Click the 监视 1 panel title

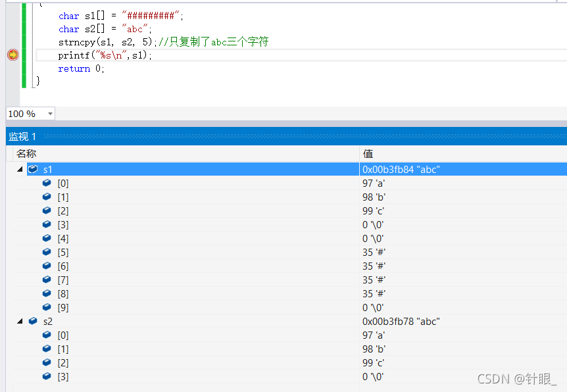point(22,137)
